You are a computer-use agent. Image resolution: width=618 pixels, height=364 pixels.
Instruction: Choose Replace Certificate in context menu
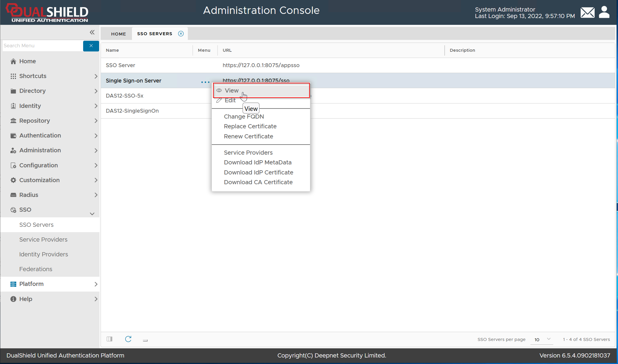pos(250,126)
